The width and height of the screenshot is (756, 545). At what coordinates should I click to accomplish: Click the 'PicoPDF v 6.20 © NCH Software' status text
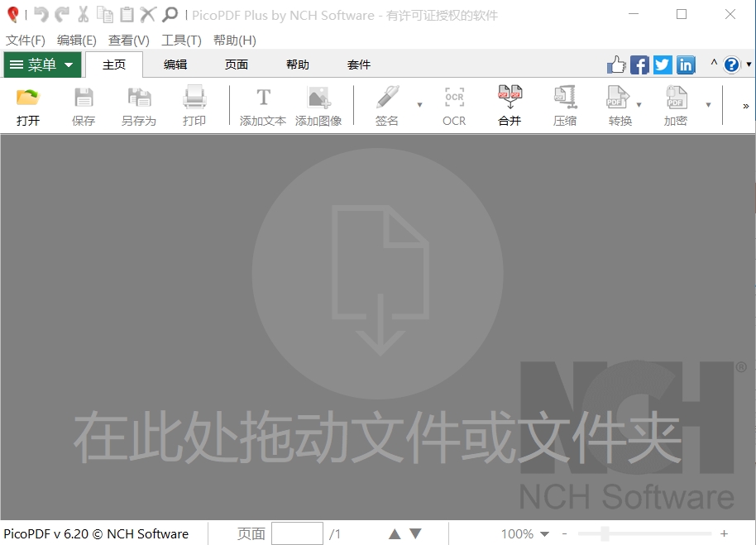96,534
